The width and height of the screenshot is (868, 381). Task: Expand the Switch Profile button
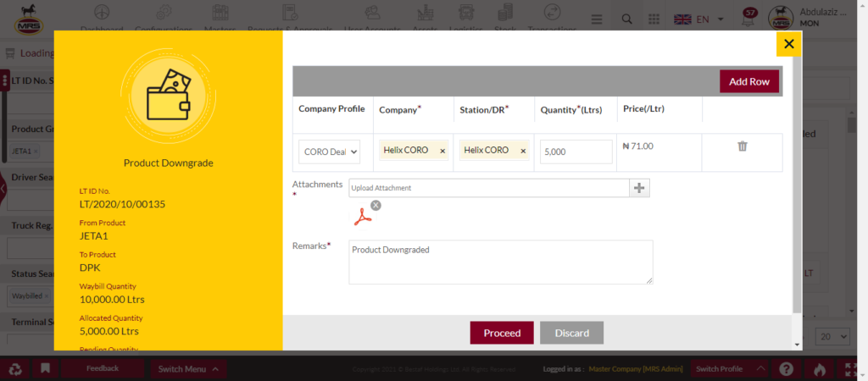pos(730,369)
